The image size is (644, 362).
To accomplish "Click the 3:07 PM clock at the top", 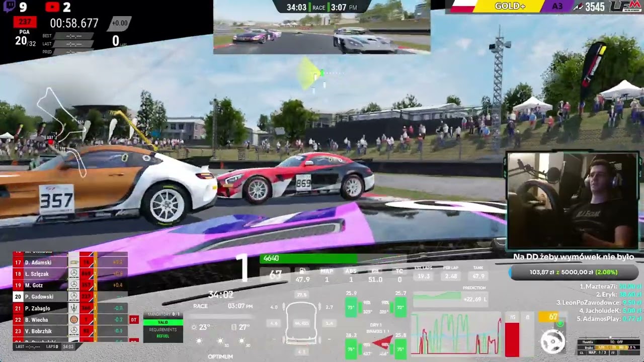I will [x=344, y=8].
